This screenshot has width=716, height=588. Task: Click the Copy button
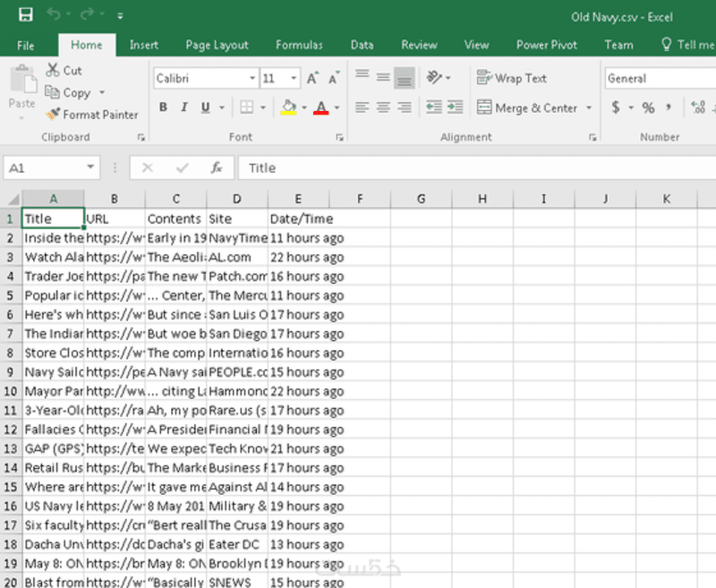pyautogui.click(x=68, y=93)
